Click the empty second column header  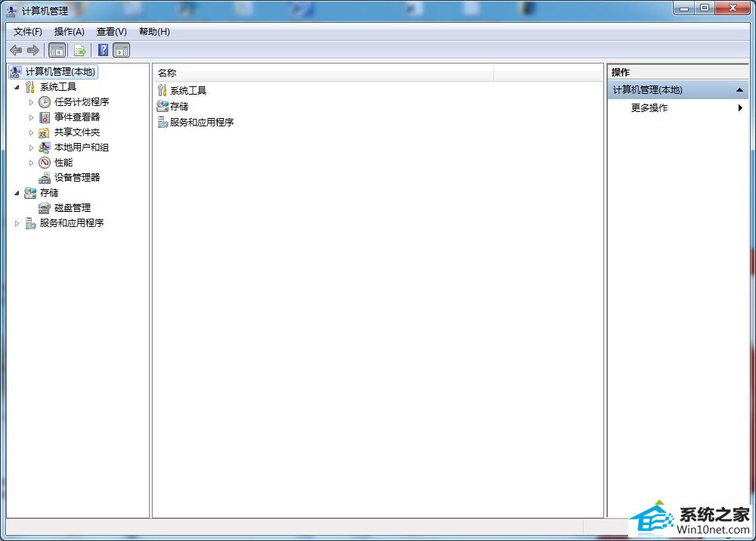(x=548, y=73)
